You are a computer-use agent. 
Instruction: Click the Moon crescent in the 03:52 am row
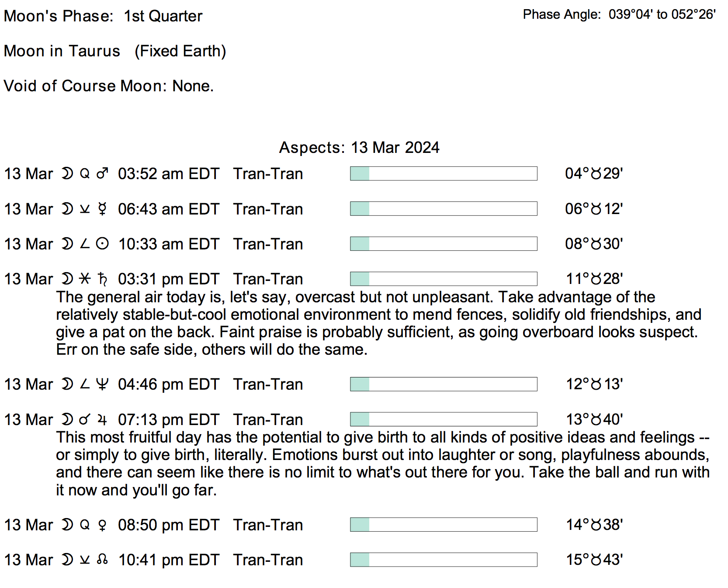click(x=67, y=174)
